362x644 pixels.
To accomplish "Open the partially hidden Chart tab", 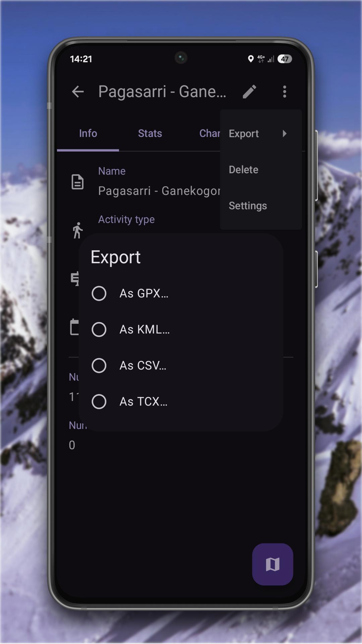I will 209,133.
